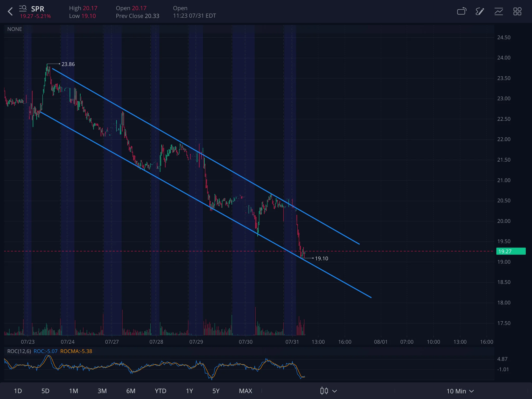Image resolution: width=532 pixels, height=399 pixels.
Task: Open the chart indicators icon
Action: point(498,11)
